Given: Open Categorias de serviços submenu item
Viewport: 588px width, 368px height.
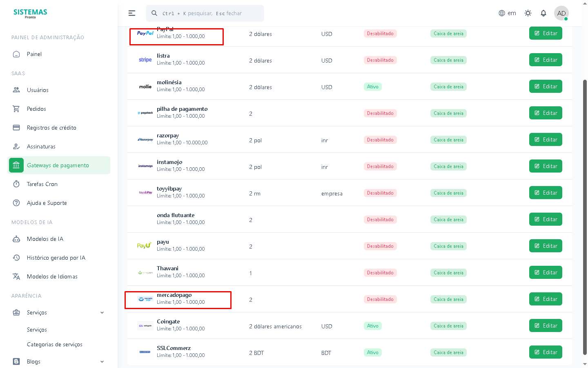Looking at the screenshot, I should tap(55, 344).
